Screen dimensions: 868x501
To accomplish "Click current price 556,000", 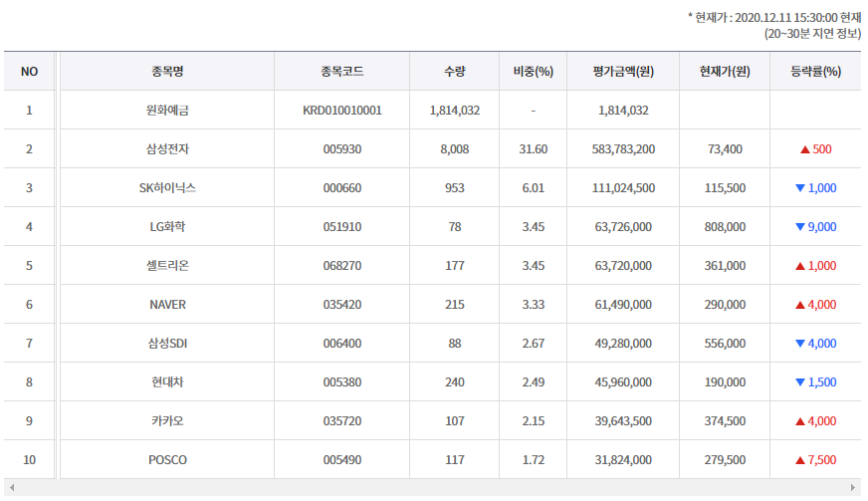I will [x=725, y=343].
